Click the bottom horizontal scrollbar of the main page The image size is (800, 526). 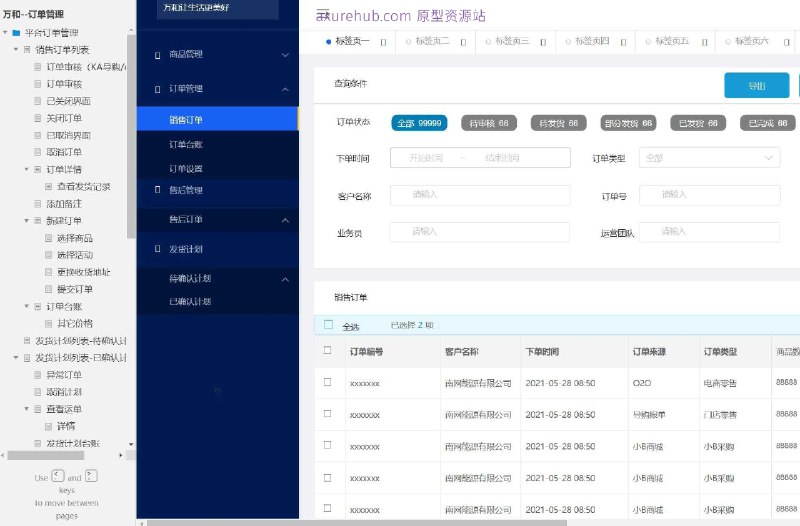coord(357,522)
